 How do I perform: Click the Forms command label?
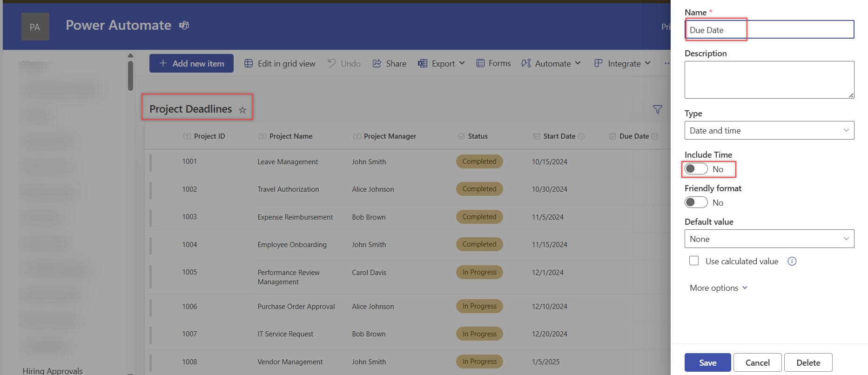499,63
